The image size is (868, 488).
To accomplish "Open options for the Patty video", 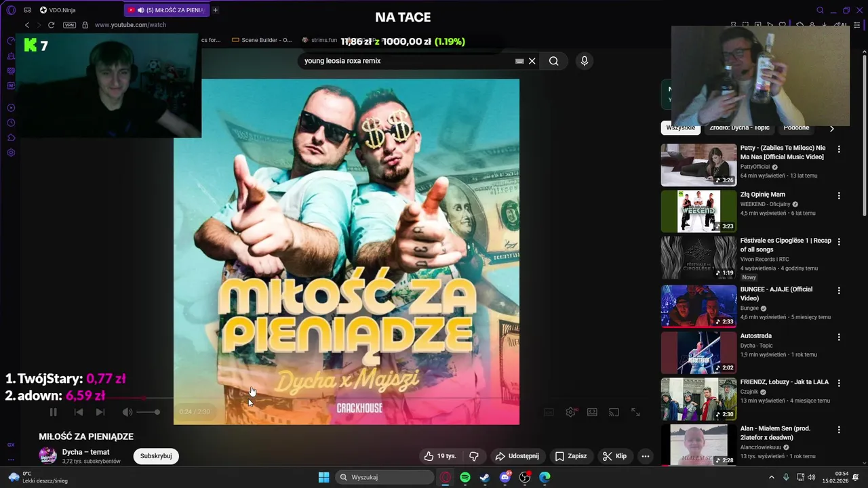I will 839,149.
